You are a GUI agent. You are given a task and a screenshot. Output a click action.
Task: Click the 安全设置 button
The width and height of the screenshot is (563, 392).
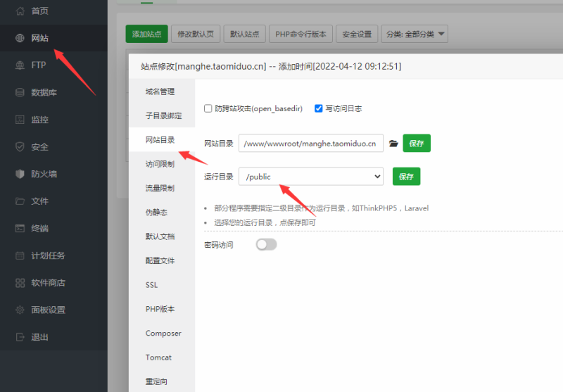click(357, 34)
